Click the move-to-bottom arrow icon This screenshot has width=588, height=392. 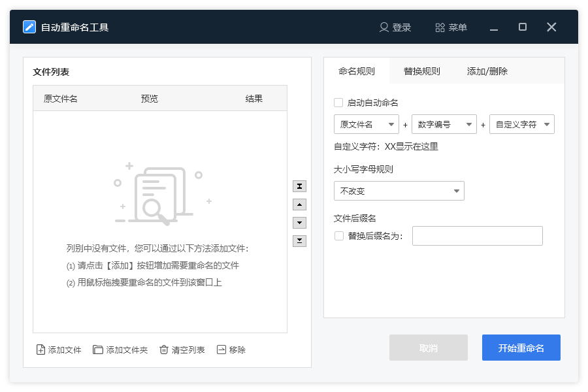tap(299, 241)
